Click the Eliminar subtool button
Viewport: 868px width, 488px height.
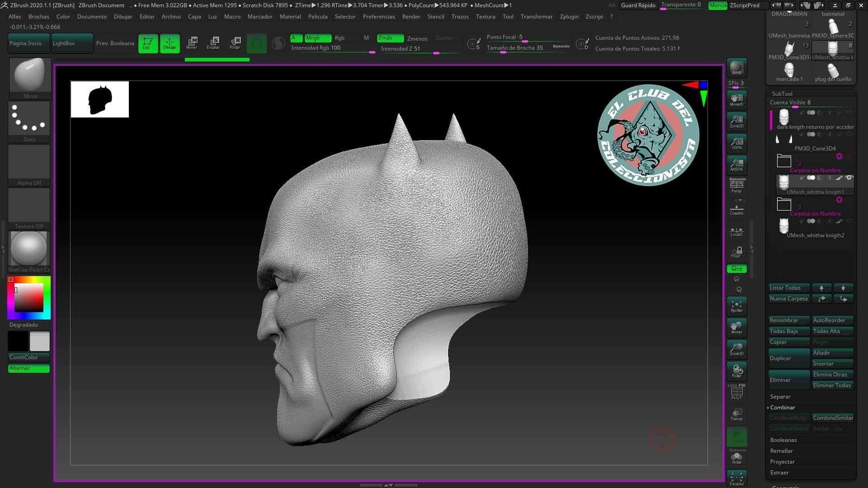(x=789, y=380)
